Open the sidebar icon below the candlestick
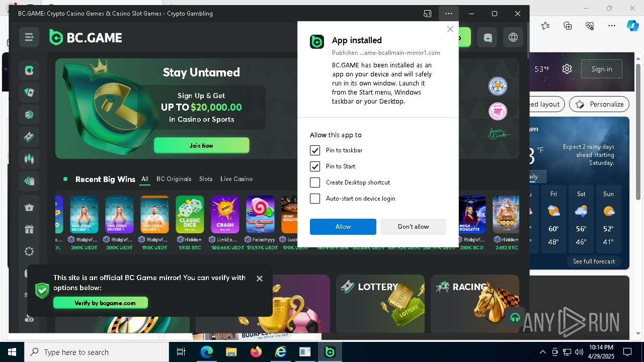Viewport: 644px width, 362px height. pyautogui.click(x=29, y=181)
